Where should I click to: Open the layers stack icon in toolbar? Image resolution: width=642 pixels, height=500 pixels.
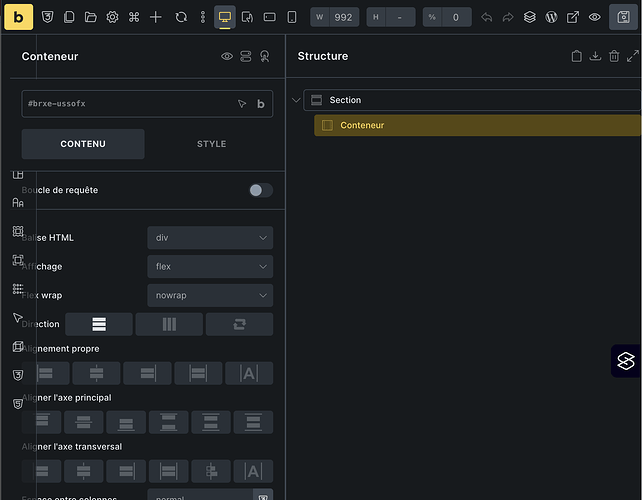point(529,17)
